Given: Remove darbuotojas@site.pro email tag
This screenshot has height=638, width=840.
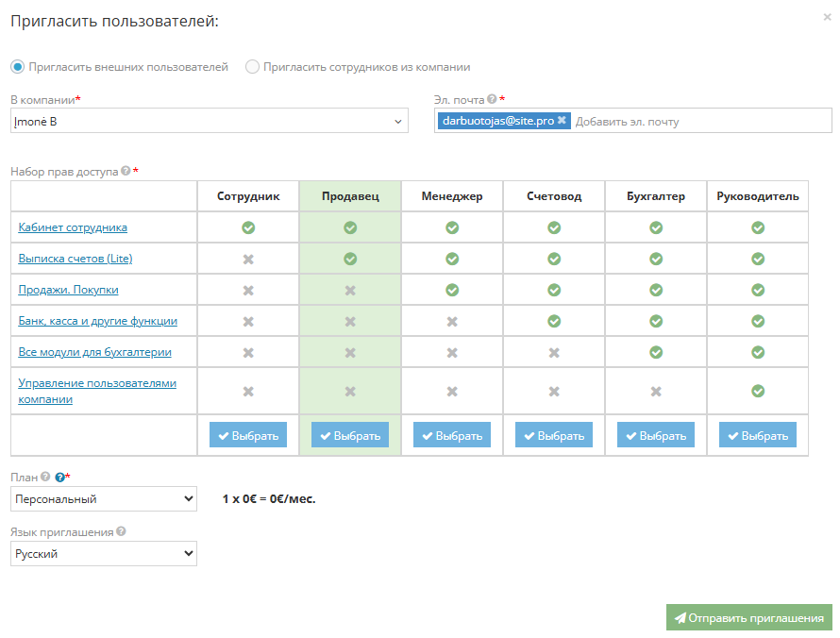Looking at the screenshot, I should [562, 121].
